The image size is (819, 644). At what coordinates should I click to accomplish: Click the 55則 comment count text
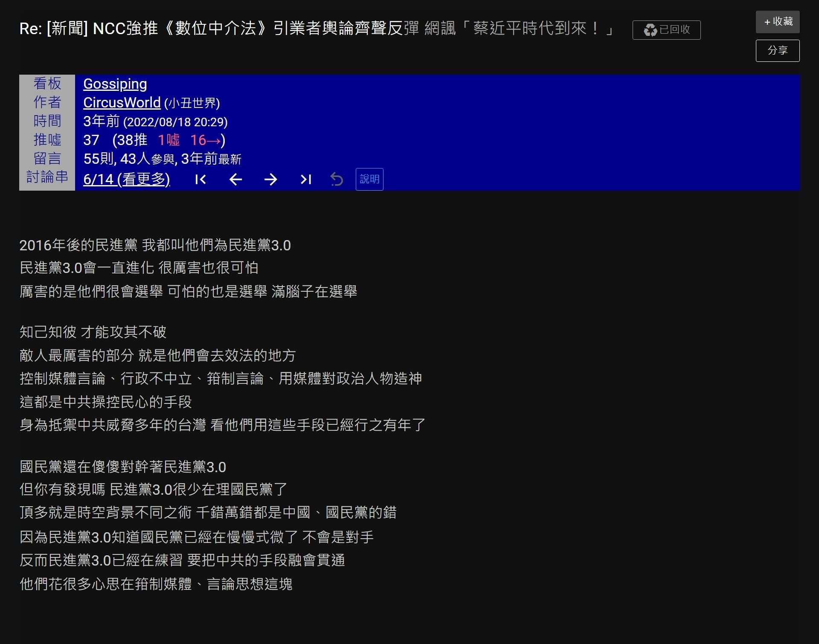tap(99, 159)
